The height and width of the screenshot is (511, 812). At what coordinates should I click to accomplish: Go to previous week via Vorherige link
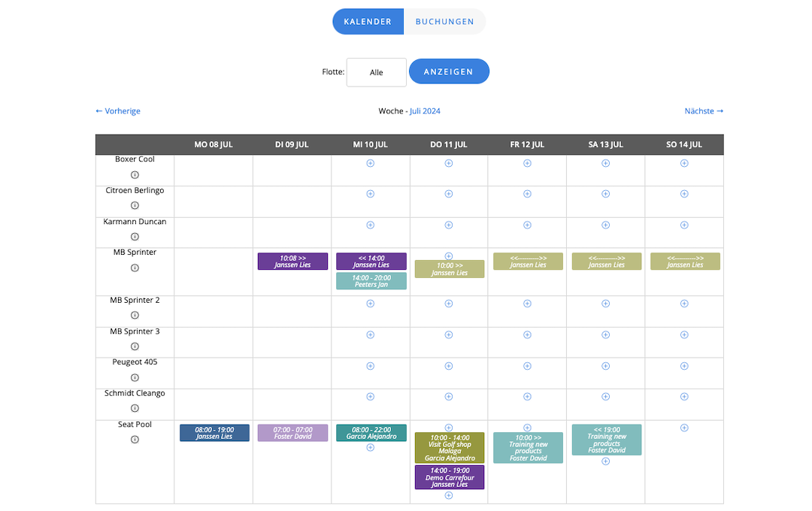click(118, 111)
